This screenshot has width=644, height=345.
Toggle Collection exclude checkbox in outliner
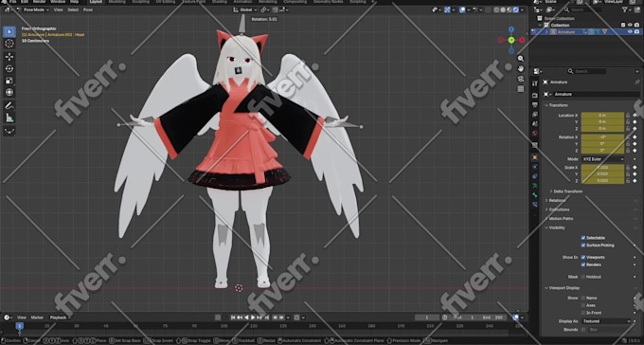623,25
